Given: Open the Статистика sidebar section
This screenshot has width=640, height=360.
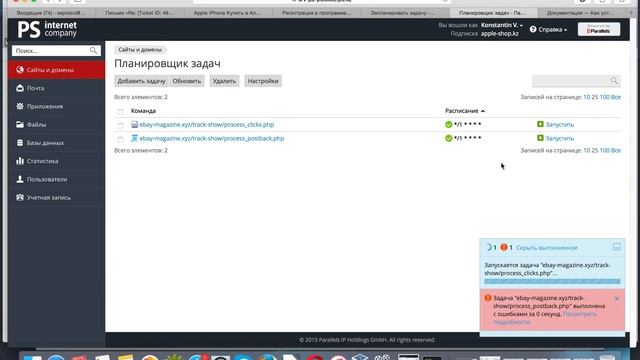Looking at the screenshot, I should pyautogui.click(x=56, y=161).
